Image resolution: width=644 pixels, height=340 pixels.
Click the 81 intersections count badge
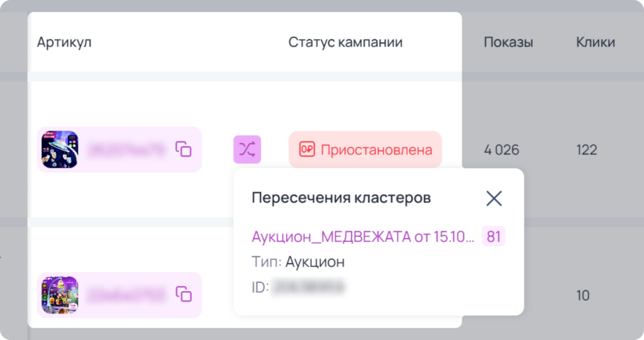tap(493, 236)
